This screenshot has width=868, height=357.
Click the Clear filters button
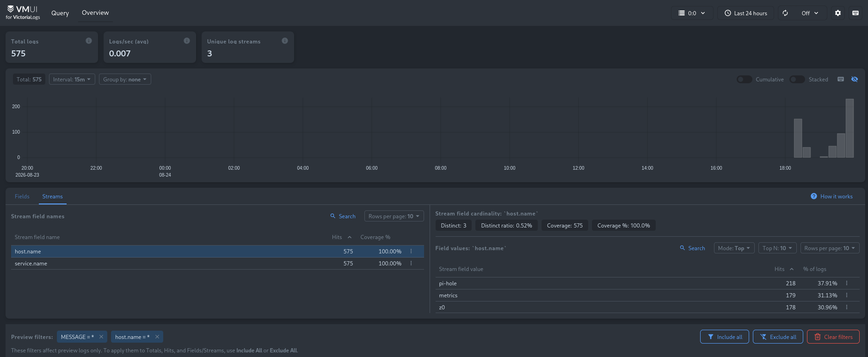pyautogui.click(x=833, y=337)
